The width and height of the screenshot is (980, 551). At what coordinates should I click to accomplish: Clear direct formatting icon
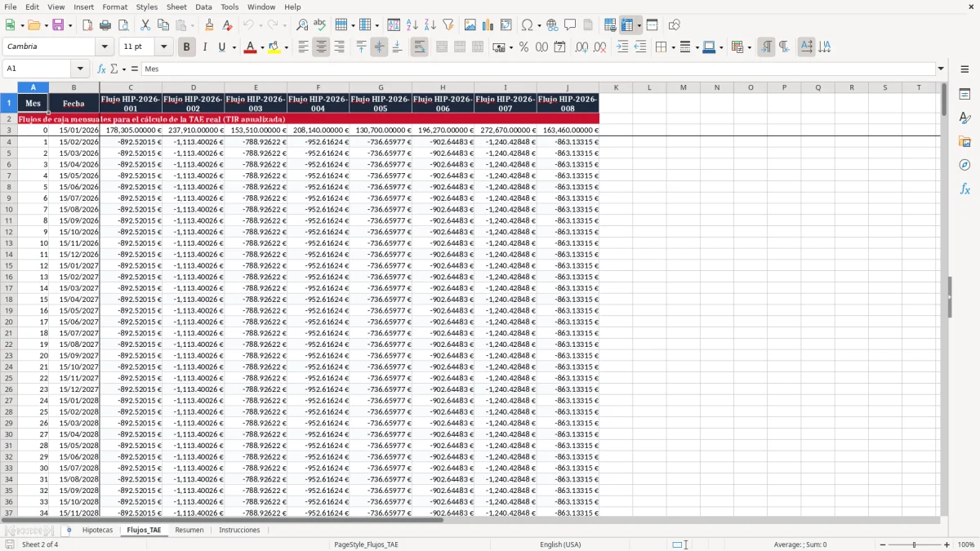tap(228, 25)
